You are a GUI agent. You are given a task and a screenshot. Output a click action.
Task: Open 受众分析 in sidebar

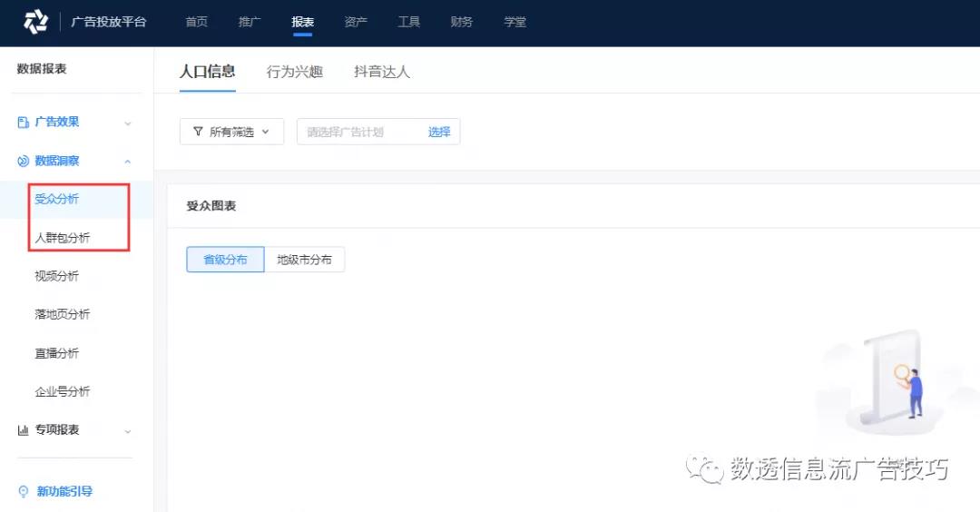57,200
